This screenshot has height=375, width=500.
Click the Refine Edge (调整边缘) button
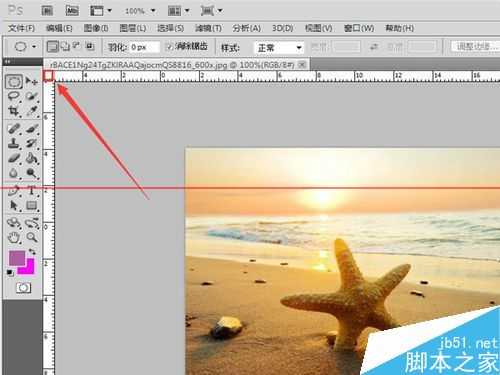[474, 47]
